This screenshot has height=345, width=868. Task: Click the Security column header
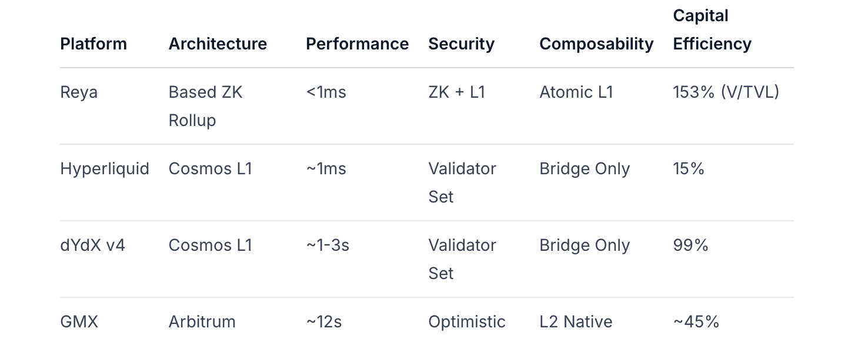click(x=461, y=44)
